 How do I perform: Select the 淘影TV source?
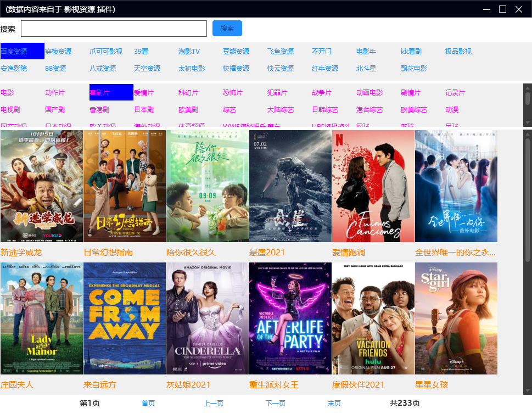coord(189,51)
